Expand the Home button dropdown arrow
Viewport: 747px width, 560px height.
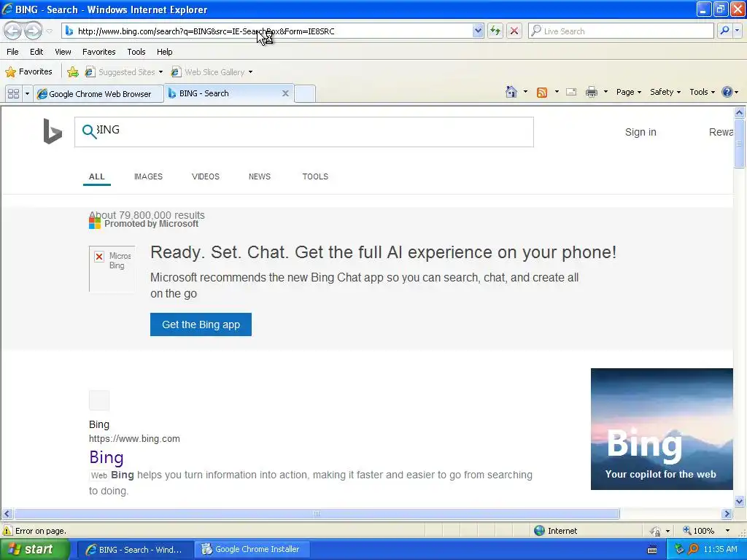coord(525,92)
